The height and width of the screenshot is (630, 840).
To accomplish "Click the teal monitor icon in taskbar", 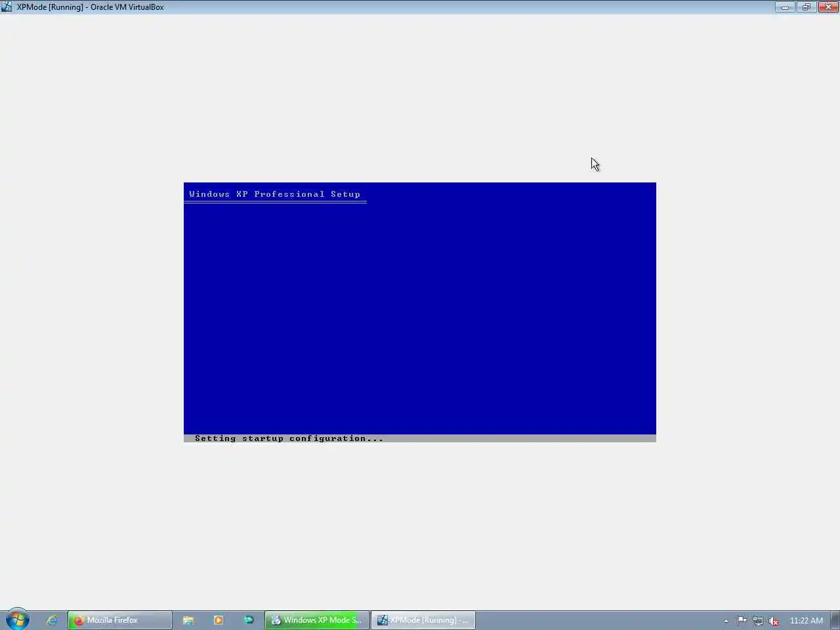I will coord(249,620).
